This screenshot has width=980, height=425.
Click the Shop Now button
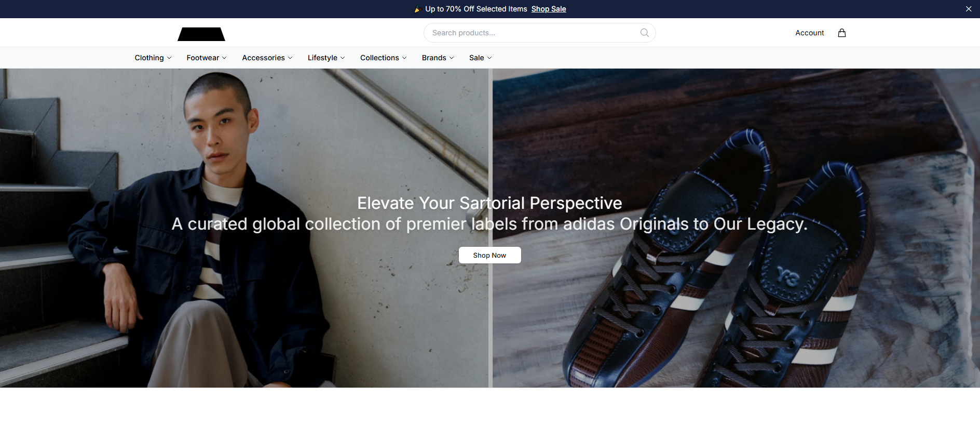click(x=490, y=255)
